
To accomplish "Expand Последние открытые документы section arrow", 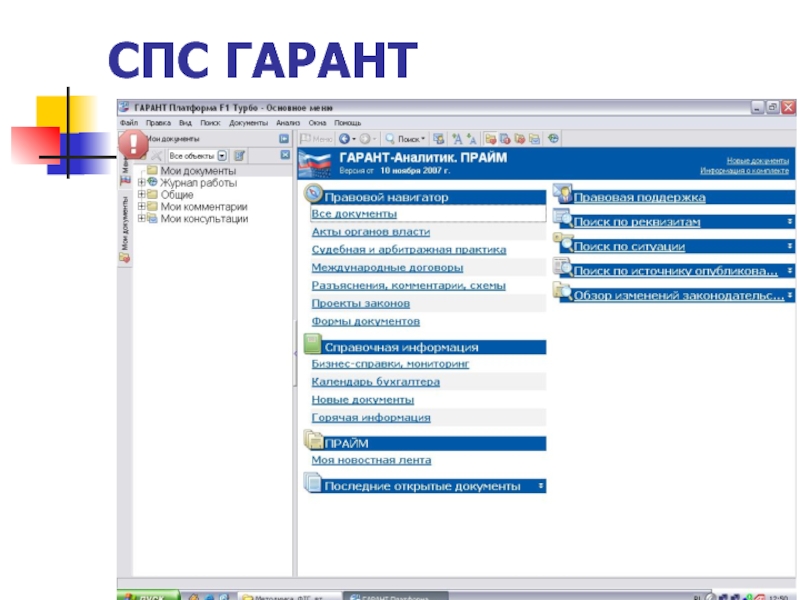I will pos(540,486).
